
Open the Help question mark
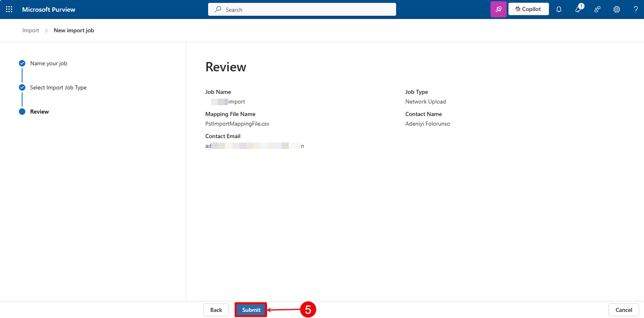pyautogui.click(x=636, y=9)
